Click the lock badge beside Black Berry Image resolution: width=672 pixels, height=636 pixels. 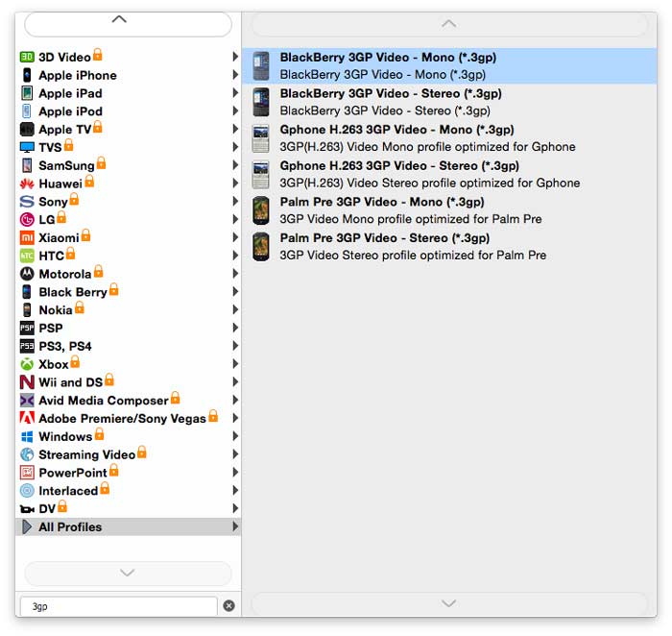pyautogui.click(x=113, y=289)
